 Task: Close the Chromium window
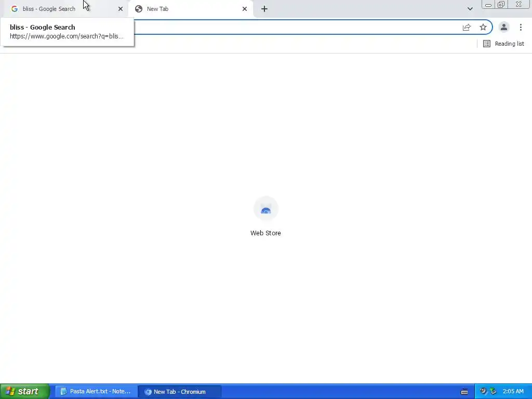click(x=519, y=4)
